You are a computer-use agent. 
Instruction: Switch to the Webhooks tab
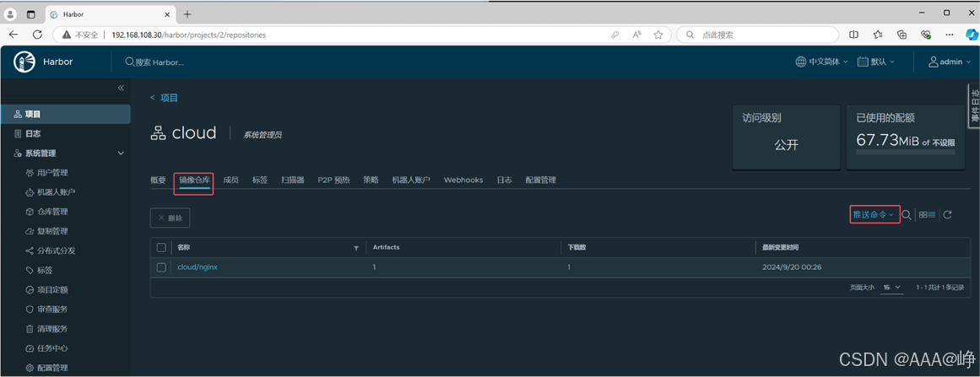(463, 180)
